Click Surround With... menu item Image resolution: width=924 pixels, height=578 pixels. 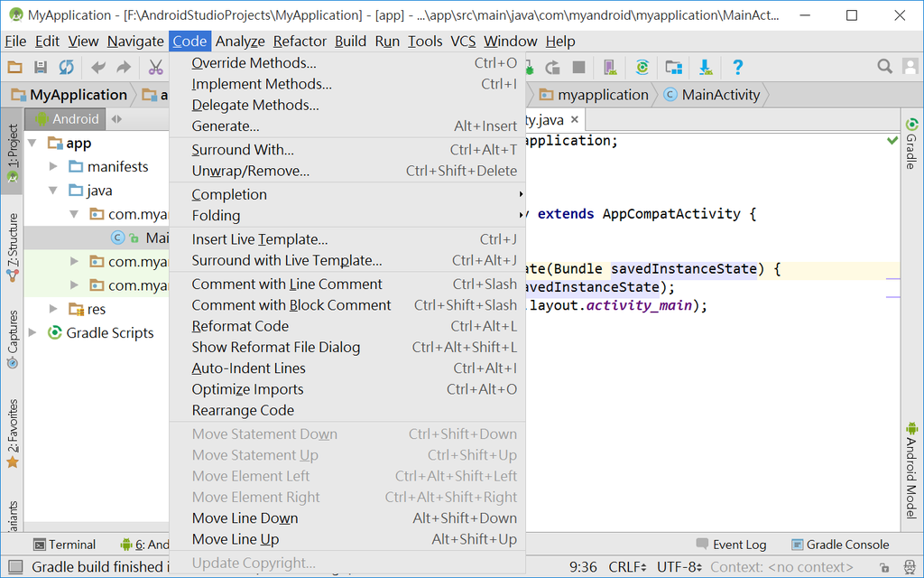coord(347,150)
